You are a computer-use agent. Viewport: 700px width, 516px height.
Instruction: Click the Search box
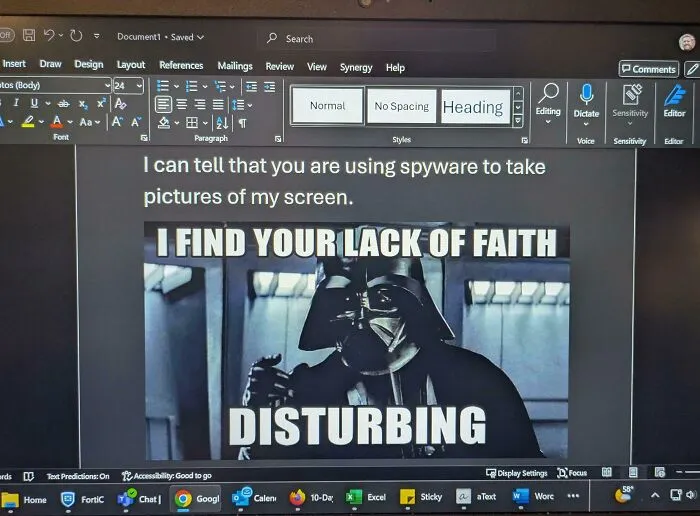(x=377, y=39)
